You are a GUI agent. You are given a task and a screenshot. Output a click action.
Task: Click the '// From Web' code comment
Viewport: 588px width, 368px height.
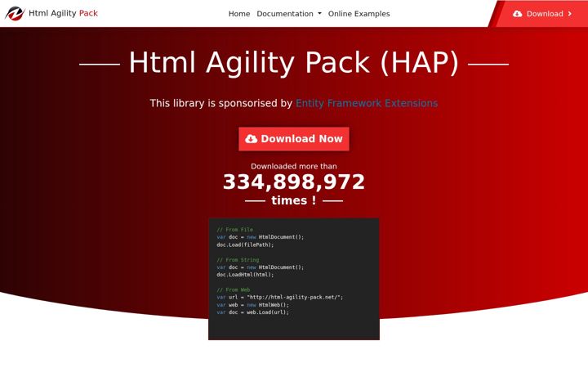click(234, 289)
